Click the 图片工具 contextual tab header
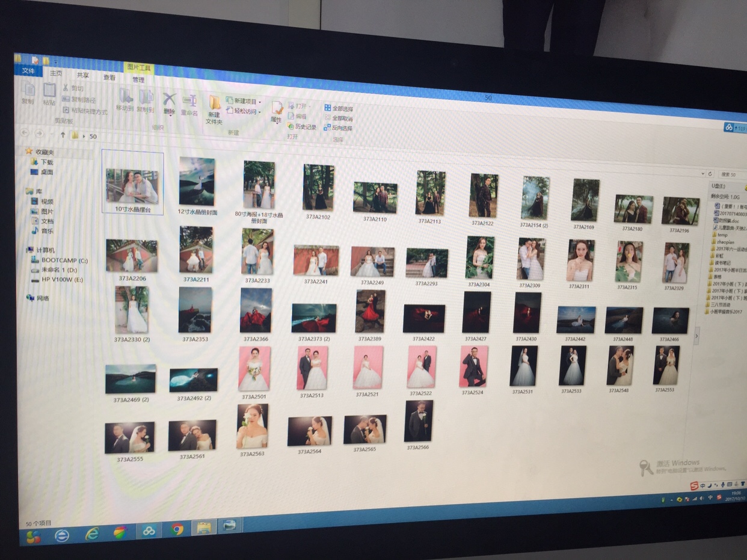This screenshot has width=747, height=560. (x=139, y=68)
